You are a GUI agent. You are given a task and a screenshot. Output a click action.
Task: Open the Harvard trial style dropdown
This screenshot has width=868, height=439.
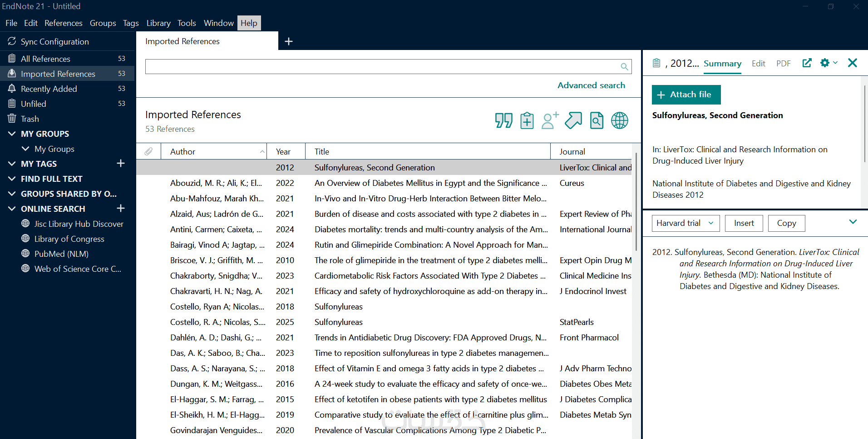click(686, 223)
